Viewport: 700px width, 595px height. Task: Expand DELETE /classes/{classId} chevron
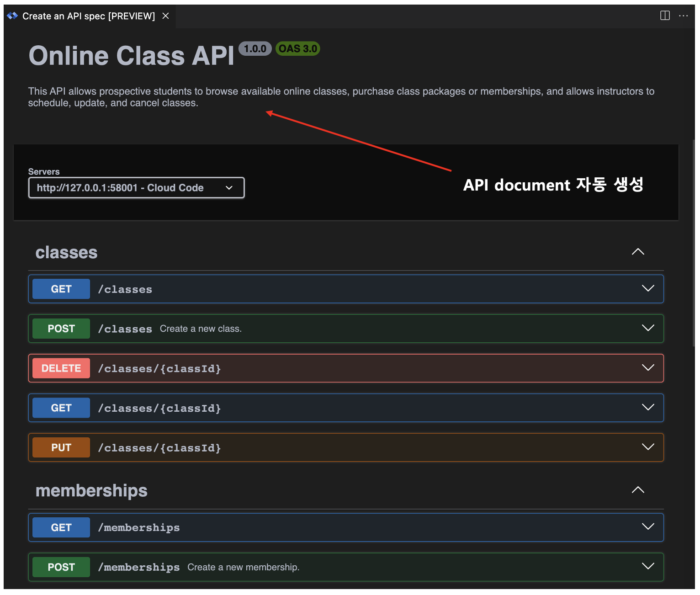coord(648,368)
